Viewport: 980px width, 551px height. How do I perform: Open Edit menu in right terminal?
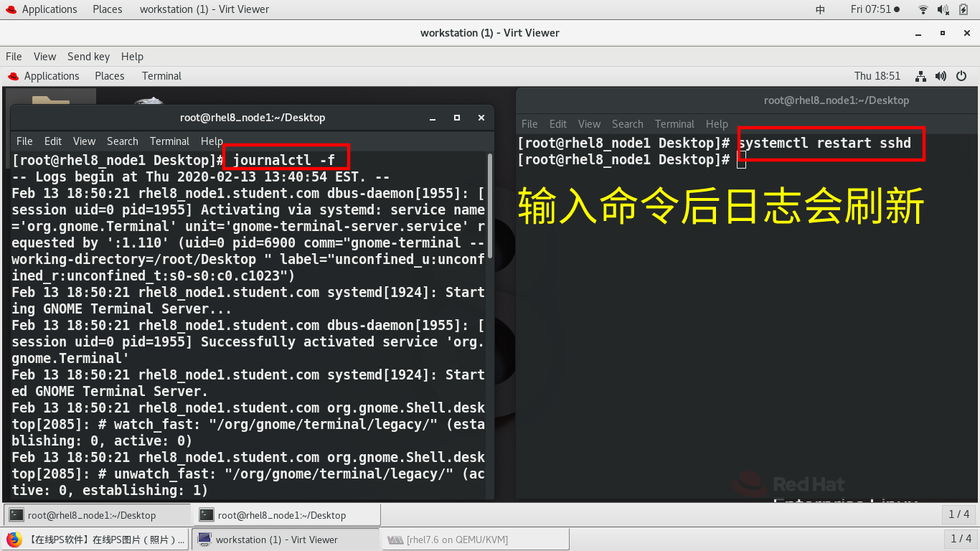(558, 123)
